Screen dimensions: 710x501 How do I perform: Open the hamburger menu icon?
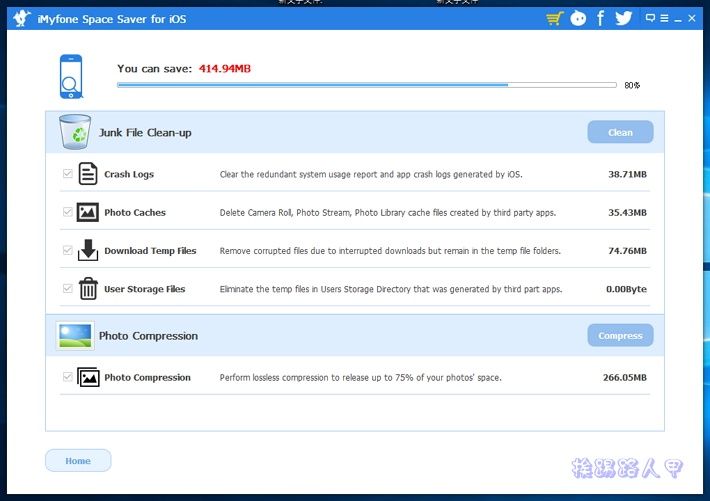(664, 18)
